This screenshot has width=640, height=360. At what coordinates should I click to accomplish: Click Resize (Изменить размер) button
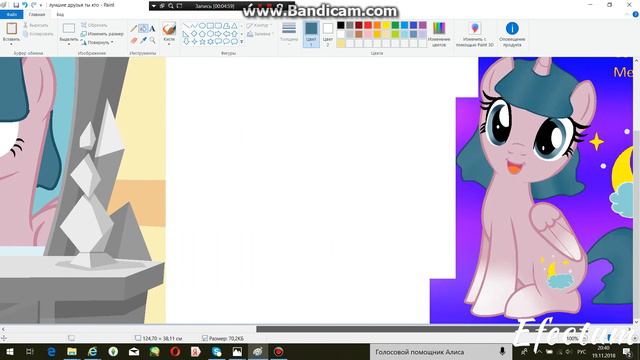102,34
